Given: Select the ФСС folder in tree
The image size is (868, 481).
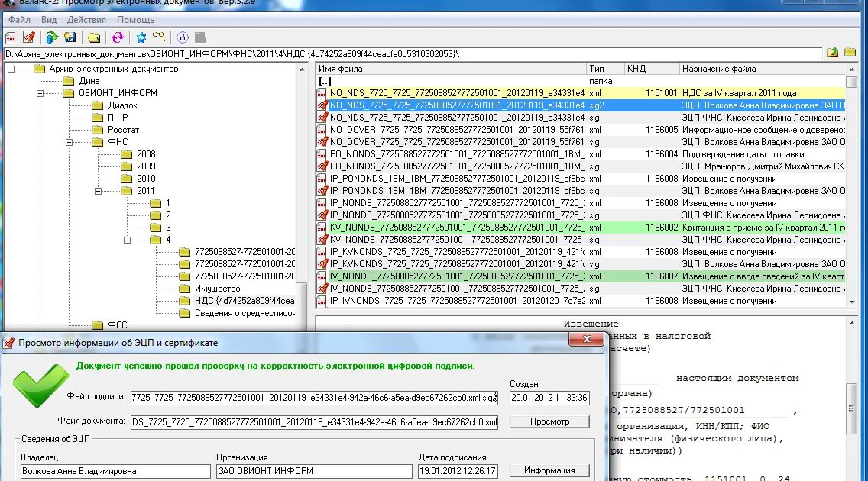Looking at the screenshot, I should tap(118, 325).
